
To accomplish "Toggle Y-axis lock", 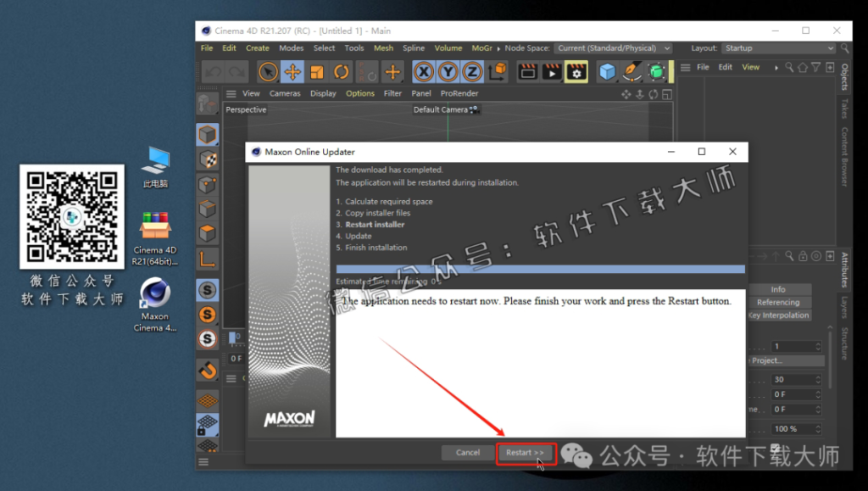I will pos(448,72).
